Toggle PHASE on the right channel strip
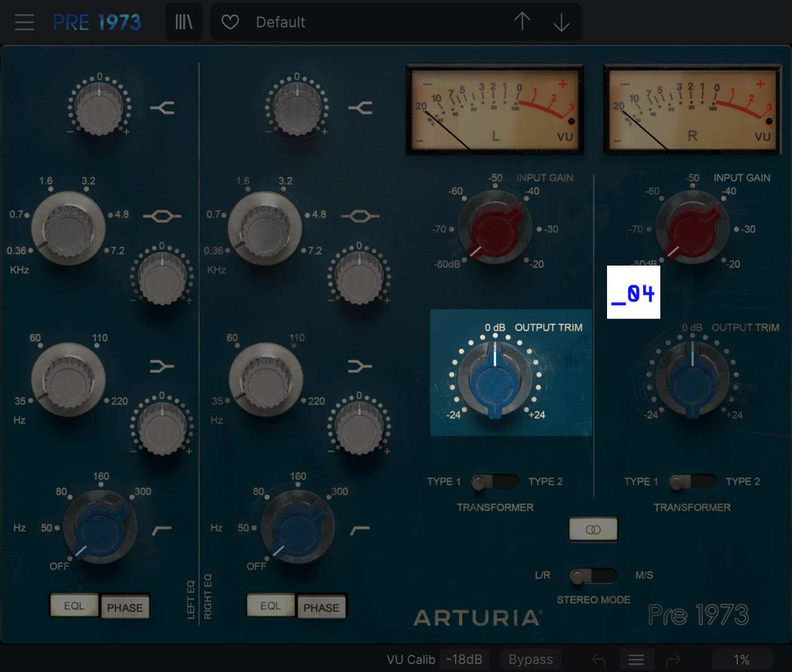The height and width of the screenshot is (672, 792). tap(322, 606)
